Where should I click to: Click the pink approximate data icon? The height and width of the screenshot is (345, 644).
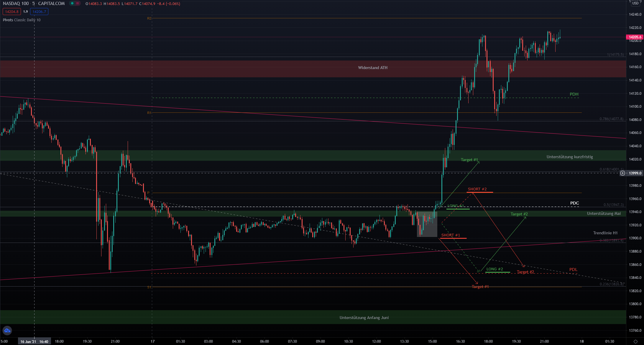click(x=78, y=4)
